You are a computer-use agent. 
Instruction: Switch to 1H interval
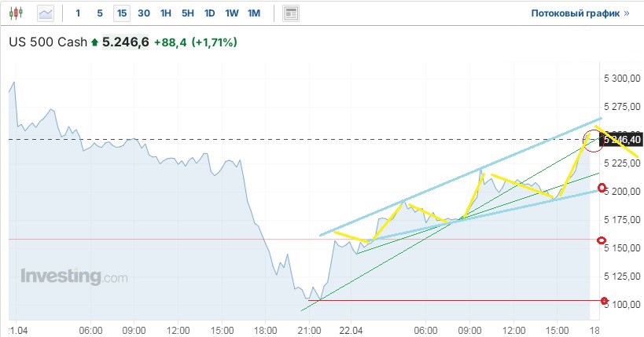coord(165,13)
